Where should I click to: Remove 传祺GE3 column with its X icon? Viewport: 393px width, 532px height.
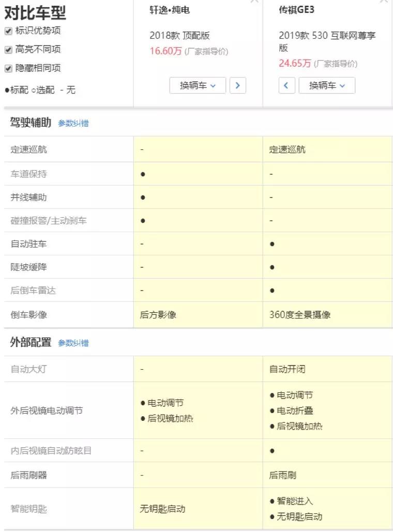(x=383, y=1)
